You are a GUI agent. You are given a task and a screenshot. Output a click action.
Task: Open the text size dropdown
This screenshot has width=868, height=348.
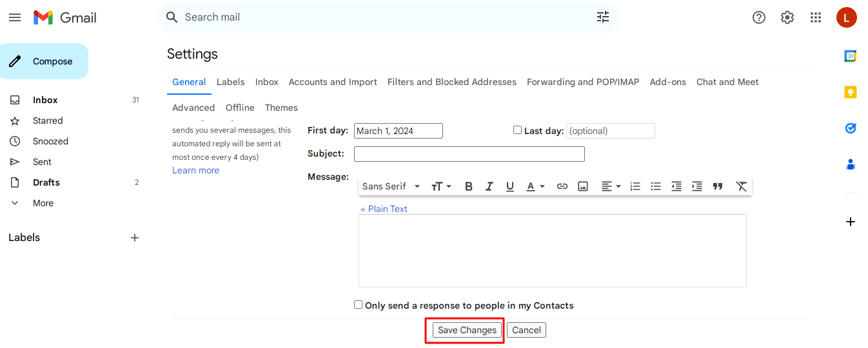[x=441, y=186]
